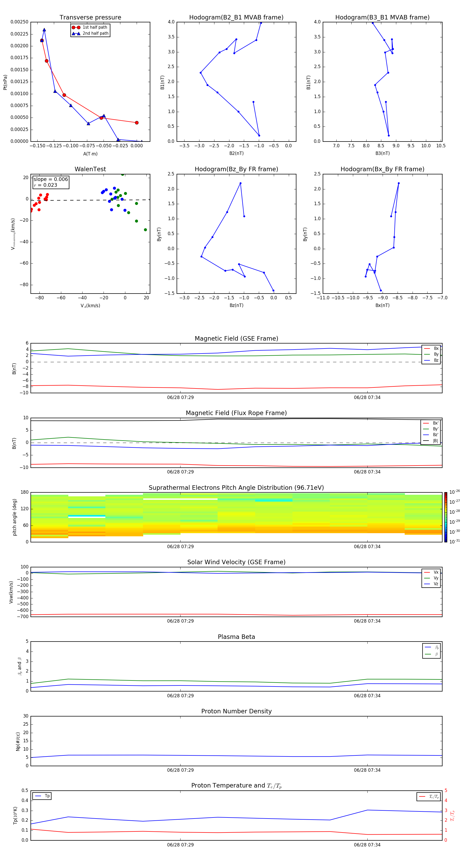Click the '2nd half path' legend entry

click(90, 33)
